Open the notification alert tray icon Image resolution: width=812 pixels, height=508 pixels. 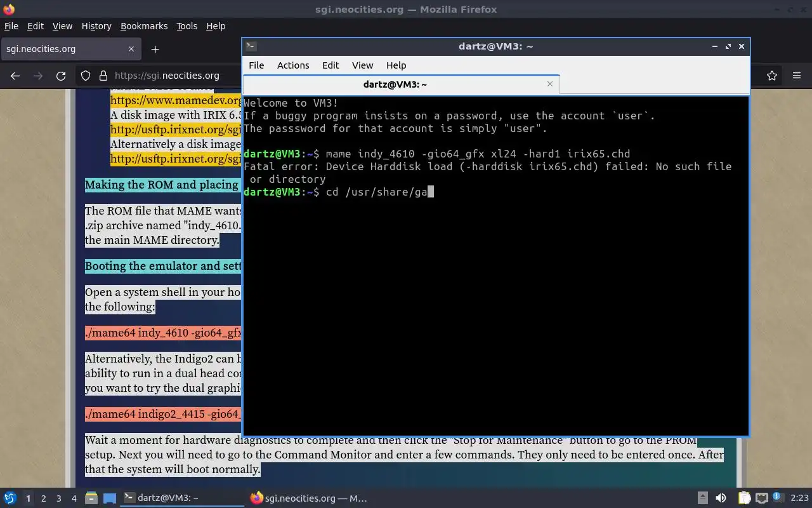click(x=778, y=498)
